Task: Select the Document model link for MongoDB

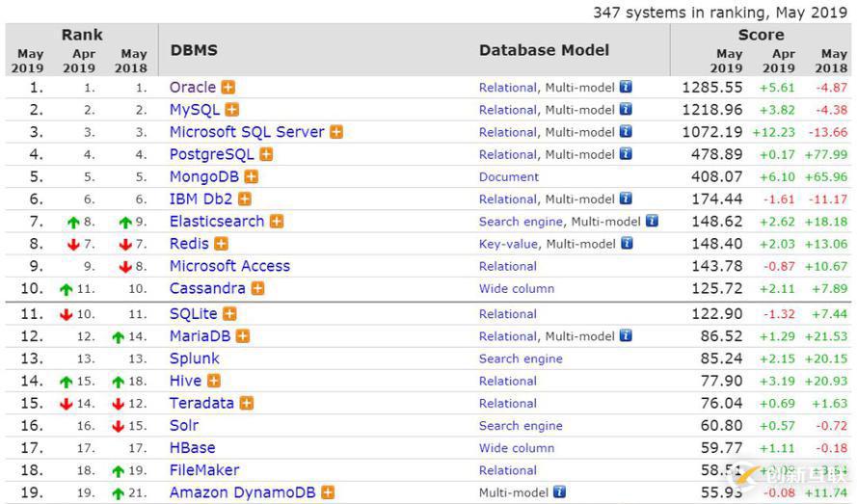Action: pyautogui.click(x=509, y=177)
